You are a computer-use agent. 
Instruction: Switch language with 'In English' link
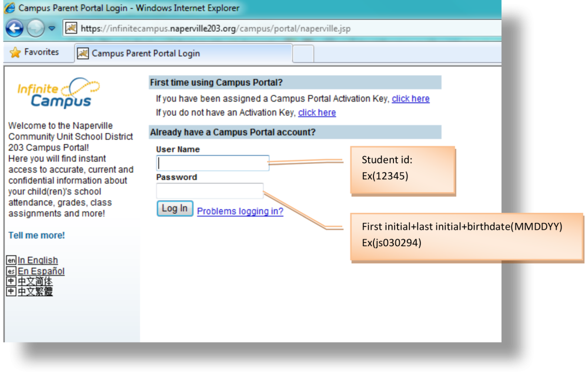click(x=38, y=260)
